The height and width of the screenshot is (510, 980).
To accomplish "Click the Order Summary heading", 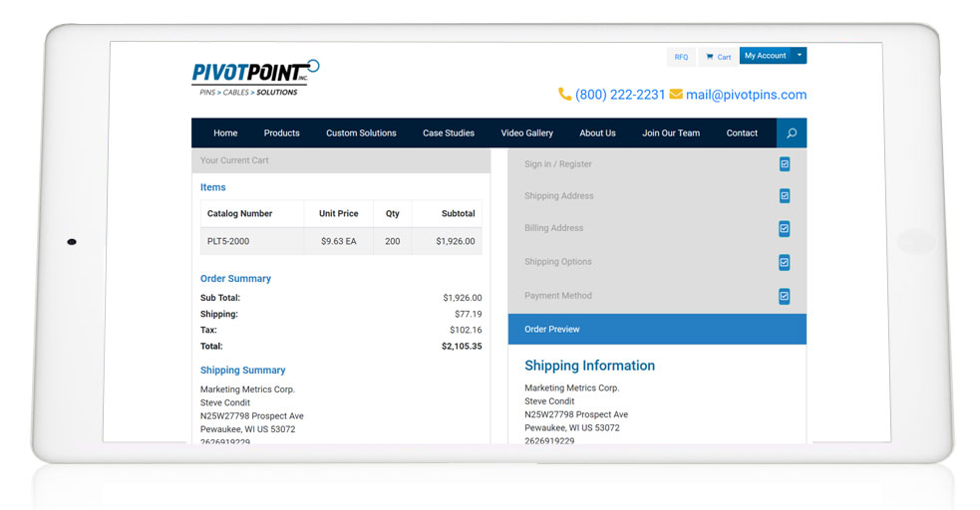I will click(235, 279).
